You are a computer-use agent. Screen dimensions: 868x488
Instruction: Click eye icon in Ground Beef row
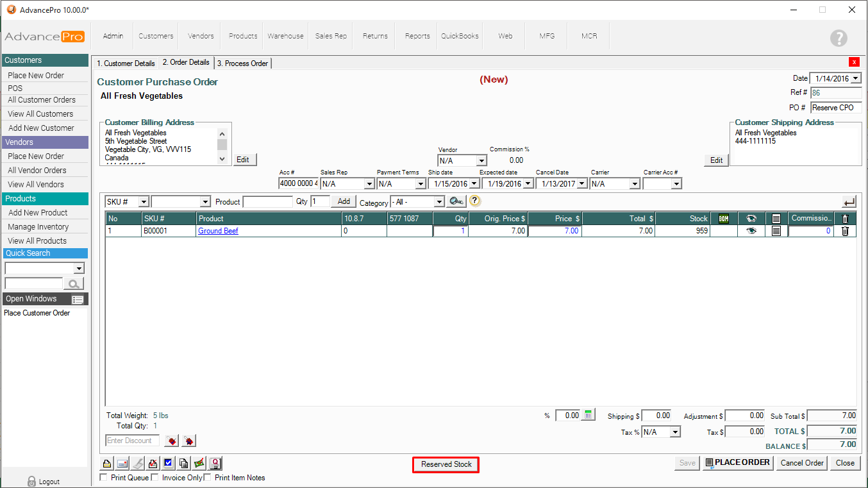pyautogui.click(x=751, y=231)
